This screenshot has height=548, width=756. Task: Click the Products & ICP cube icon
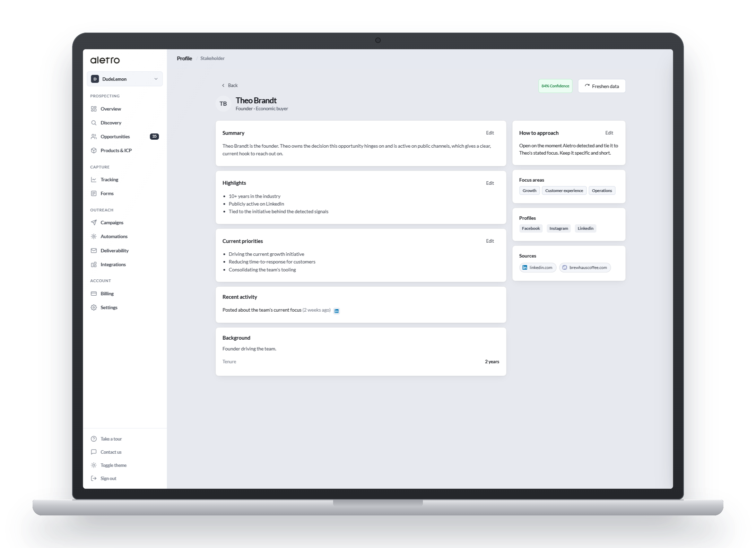(94, 150)
